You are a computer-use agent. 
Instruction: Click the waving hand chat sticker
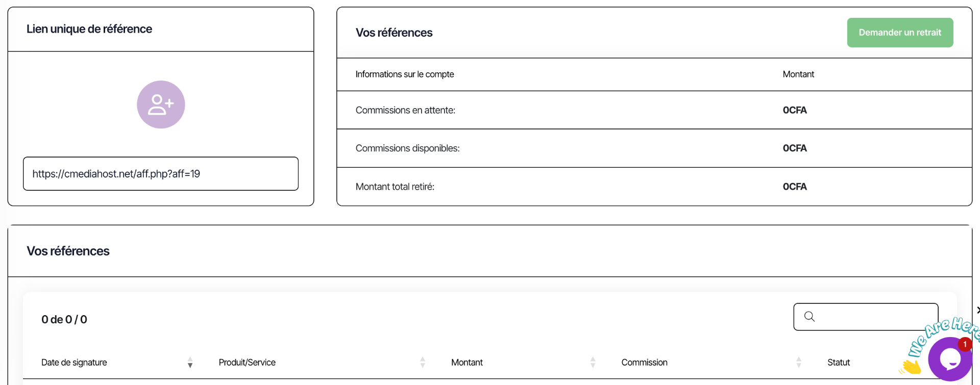(911, 366)
